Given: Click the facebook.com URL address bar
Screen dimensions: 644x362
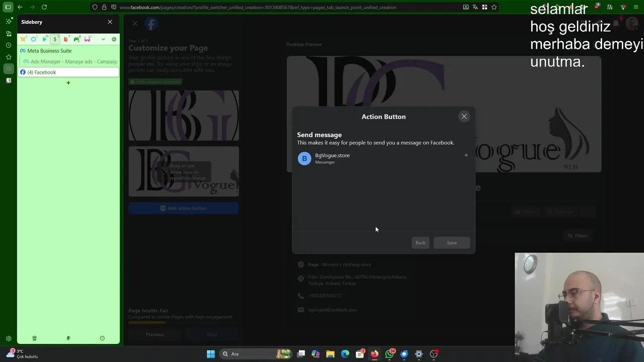Looking at the screenshot, I should click(x=258, y=8).
